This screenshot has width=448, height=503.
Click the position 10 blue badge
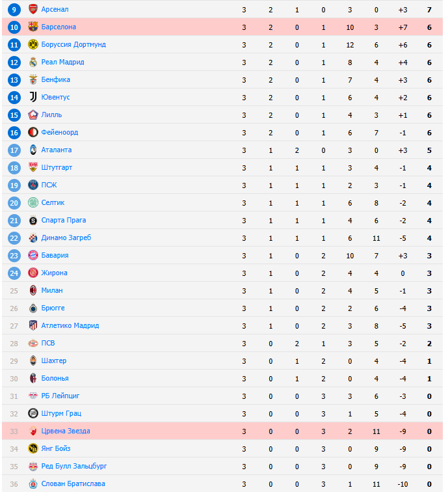14,27
